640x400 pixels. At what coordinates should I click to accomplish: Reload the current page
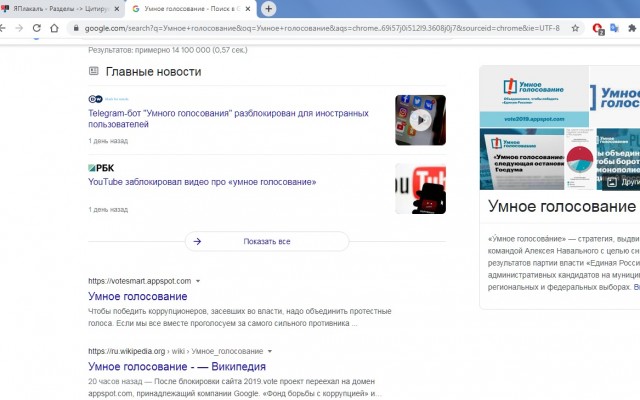(37, 28)
